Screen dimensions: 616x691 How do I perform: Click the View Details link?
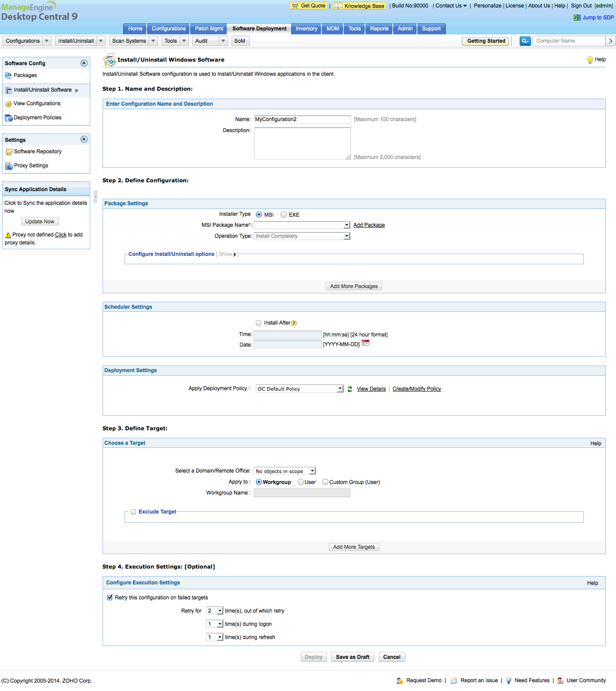[x=371, y=389]
